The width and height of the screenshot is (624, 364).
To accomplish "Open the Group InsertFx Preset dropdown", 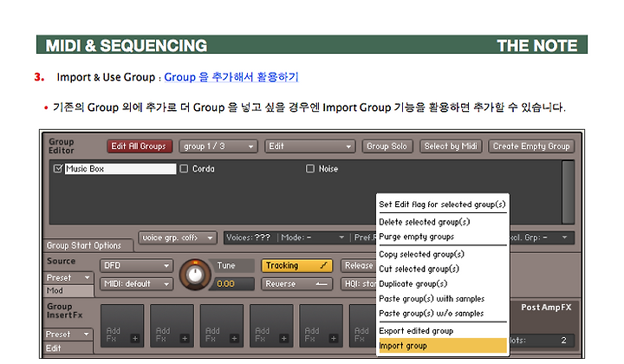I will tap(68, 335).
